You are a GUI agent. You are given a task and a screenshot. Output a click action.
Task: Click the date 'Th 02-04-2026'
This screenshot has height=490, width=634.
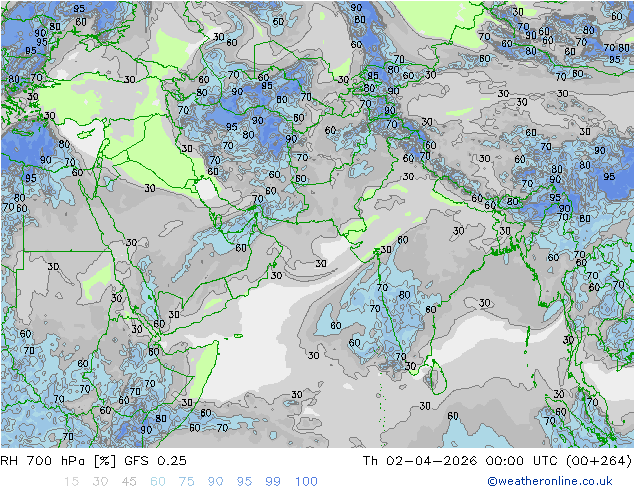(420, 460)
